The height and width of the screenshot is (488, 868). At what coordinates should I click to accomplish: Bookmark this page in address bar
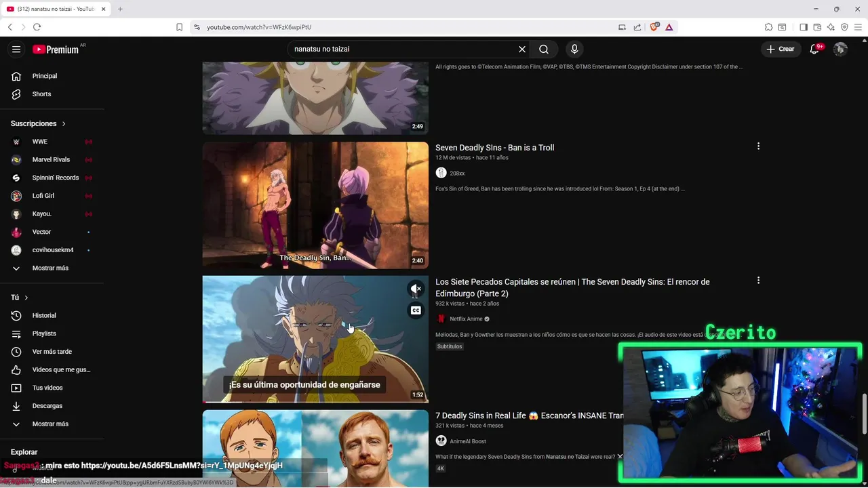[x=179, y=27]
